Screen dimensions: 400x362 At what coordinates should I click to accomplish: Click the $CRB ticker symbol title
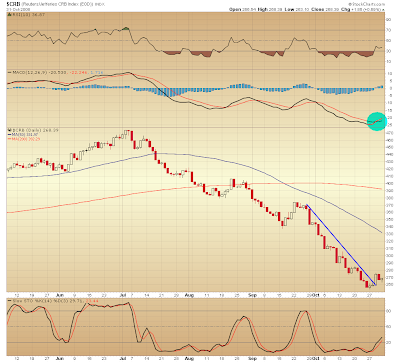[x=14, y=4]
